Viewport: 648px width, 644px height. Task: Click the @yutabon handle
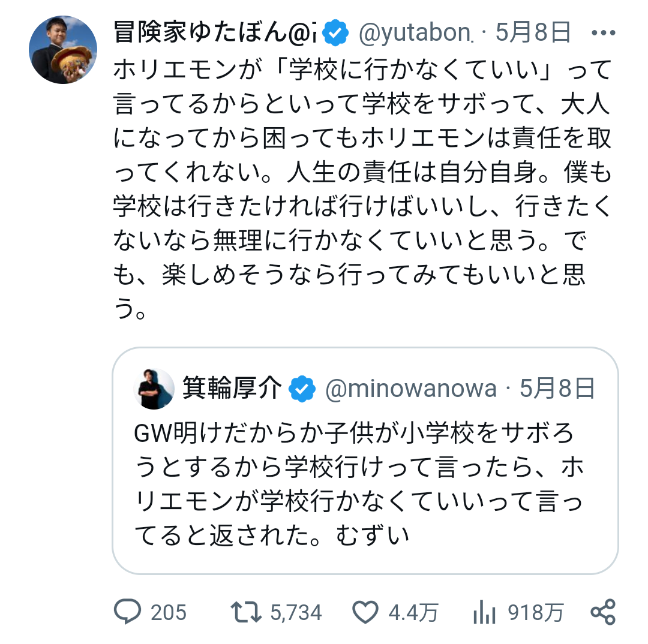point(415,34)
